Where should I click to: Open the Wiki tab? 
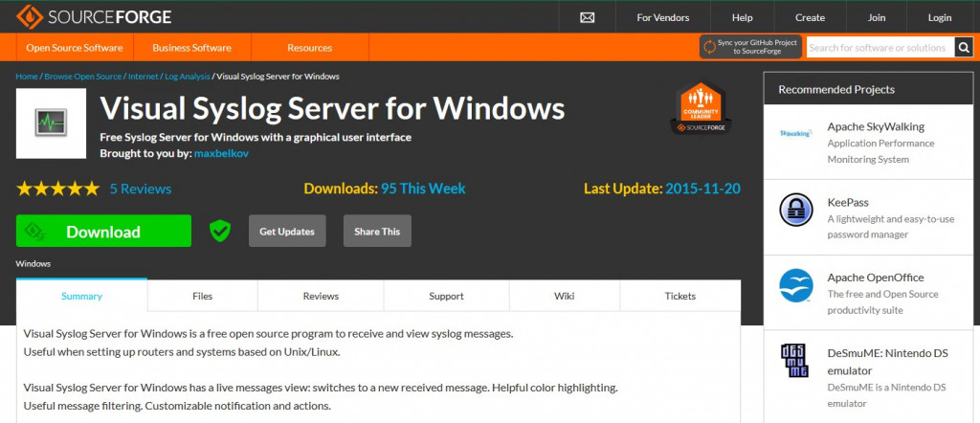coord(565,296)
